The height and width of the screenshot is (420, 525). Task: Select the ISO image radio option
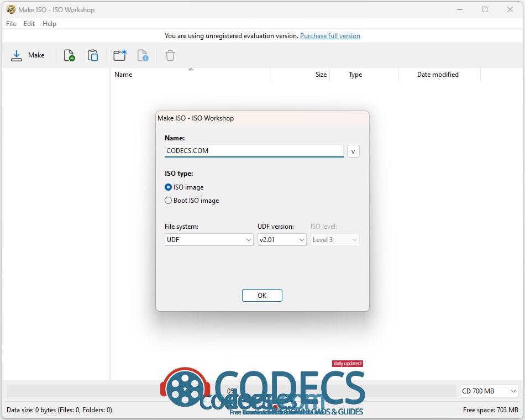point(184,187)
